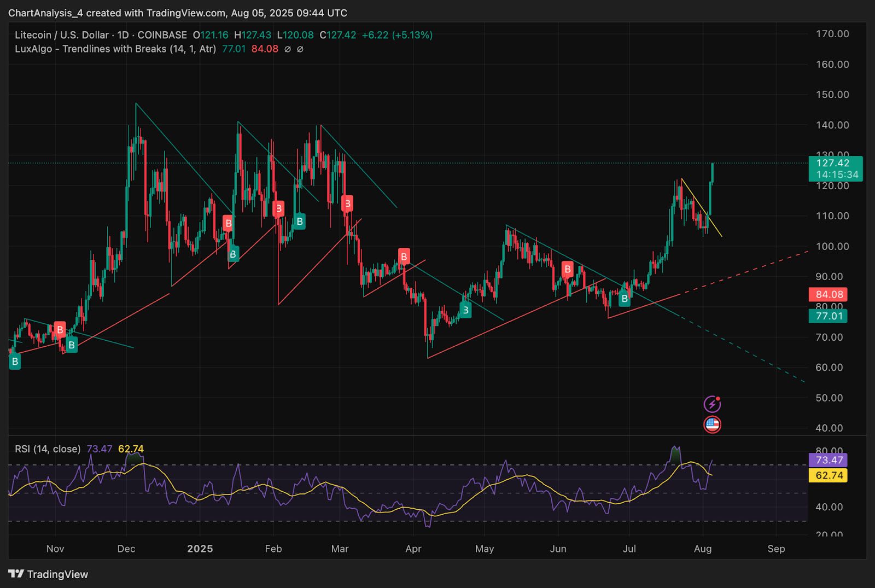This screenshot has width=875, height=588.
Task: Click the red B marker in early June
Action: click(568, 269)
